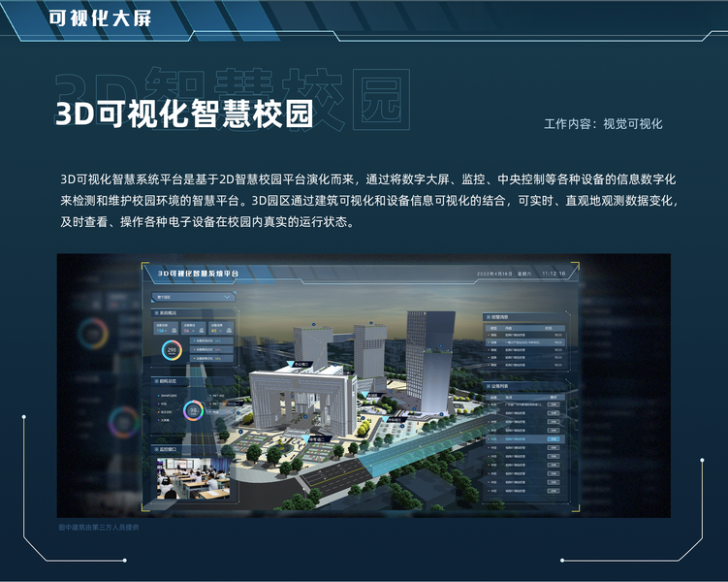This screenshot has height=582, width=728.
Task: Click the 报警消息 panel header icon
Action: (489, 317)
